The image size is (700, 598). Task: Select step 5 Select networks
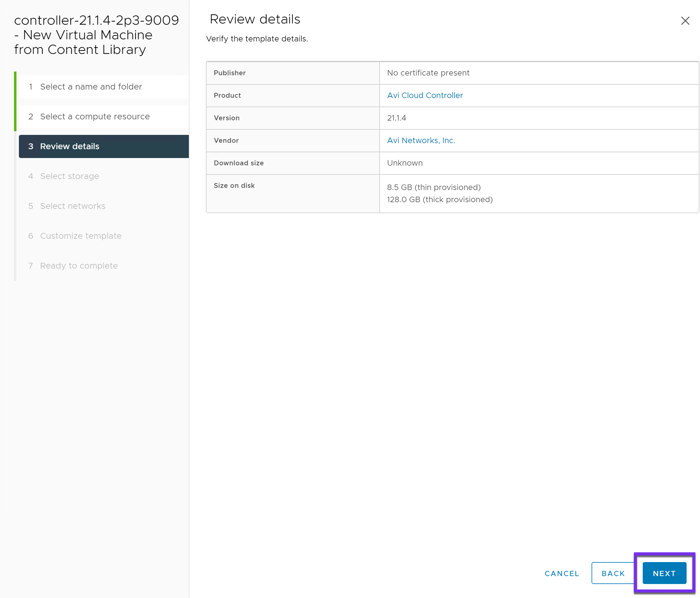[x=72, y=206]
